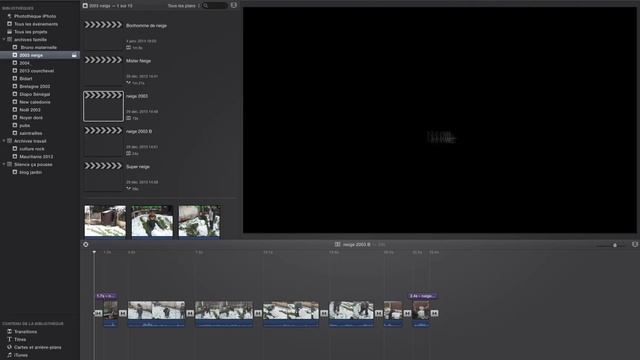
Task: Click the icon right of 2003 neige row
Action: point(74,55)
